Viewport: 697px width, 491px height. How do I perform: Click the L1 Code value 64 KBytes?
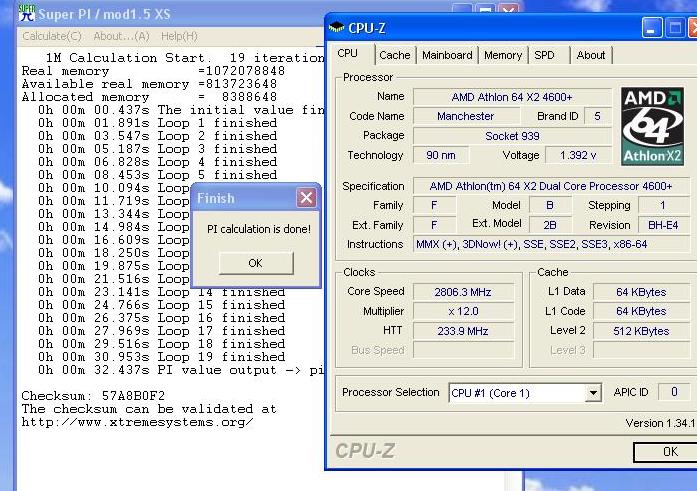pos(641,311)
